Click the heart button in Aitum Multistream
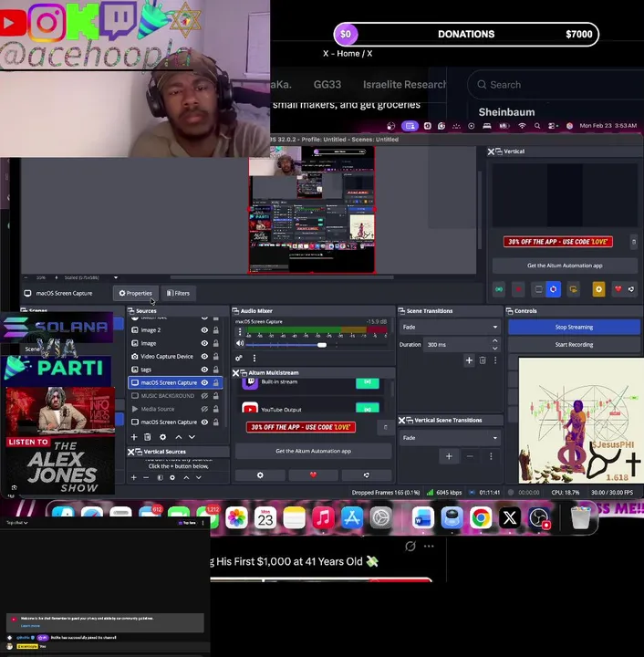 [x=313, y=475]
